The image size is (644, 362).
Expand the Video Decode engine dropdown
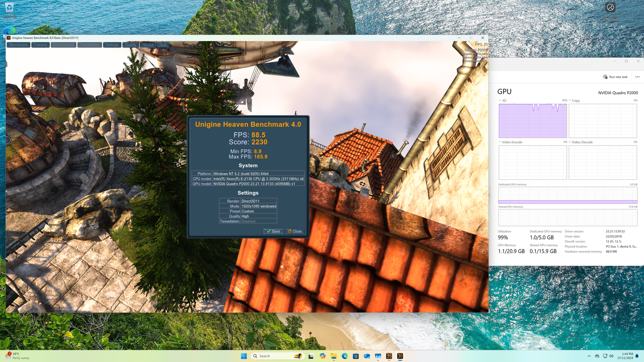pyautogui.click(x=570, y=142)
